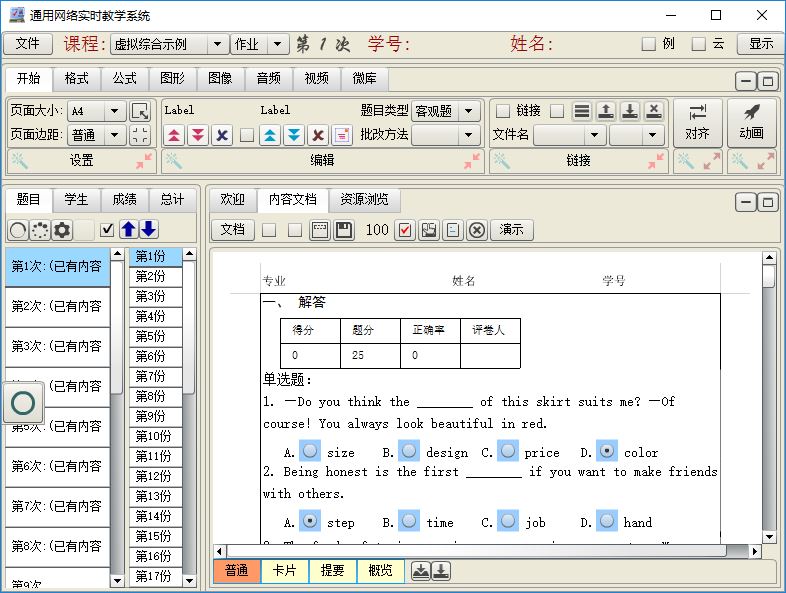
Task: Click the 文档 button
Action: [232, 230]
